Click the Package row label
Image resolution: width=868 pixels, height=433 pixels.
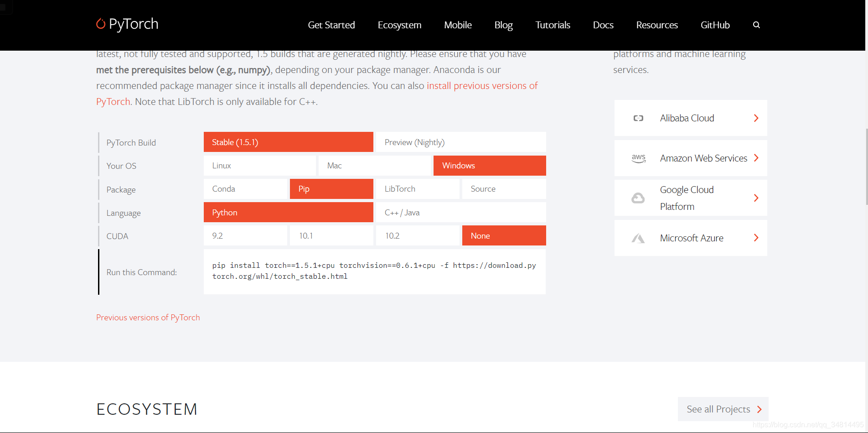(121, 190)
